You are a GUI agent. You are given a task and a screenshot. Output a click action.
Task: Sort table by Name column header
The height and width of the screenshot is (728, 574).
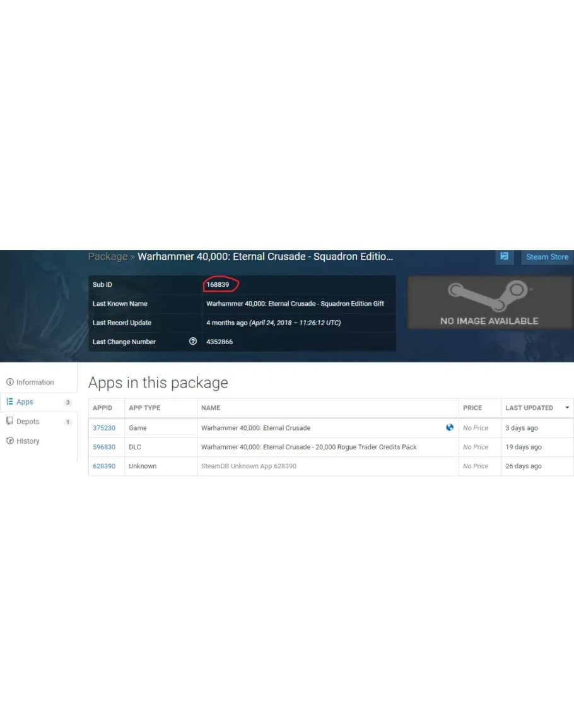(211, 408)
